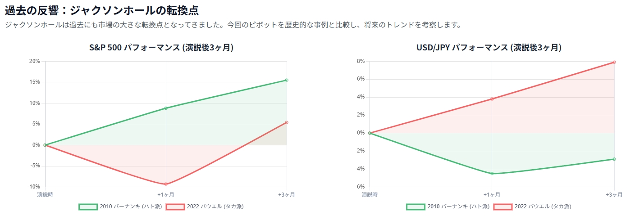Click the green +1ヶ月 data point on the S&P 500 chart
The height and width of the screenshot is (220, 644).
click(x=166, y=108)
